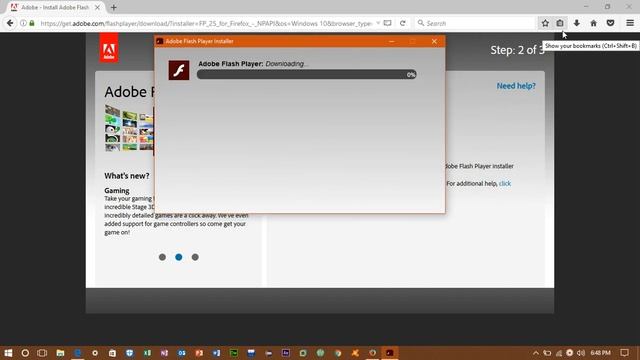Show hidden system tray icons chevron
640x360 pixels.
[536, 353]
